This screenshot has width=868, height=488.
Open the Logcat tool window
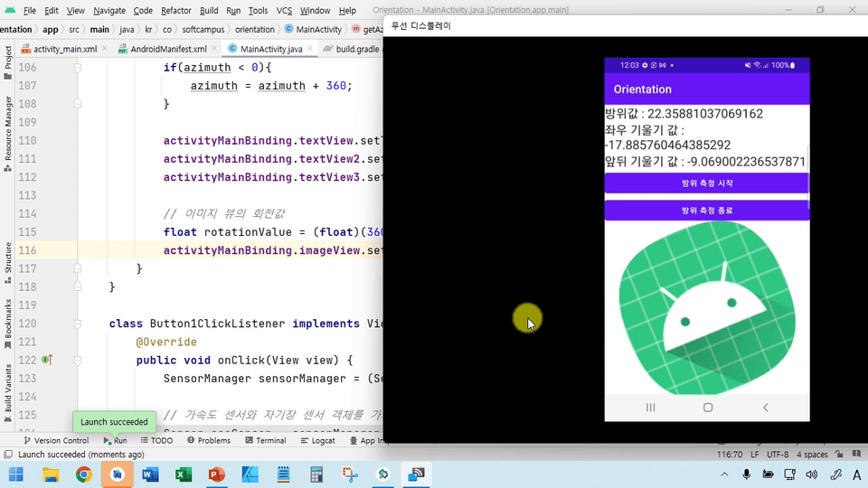pyautogui.click(x=317, y=440)
